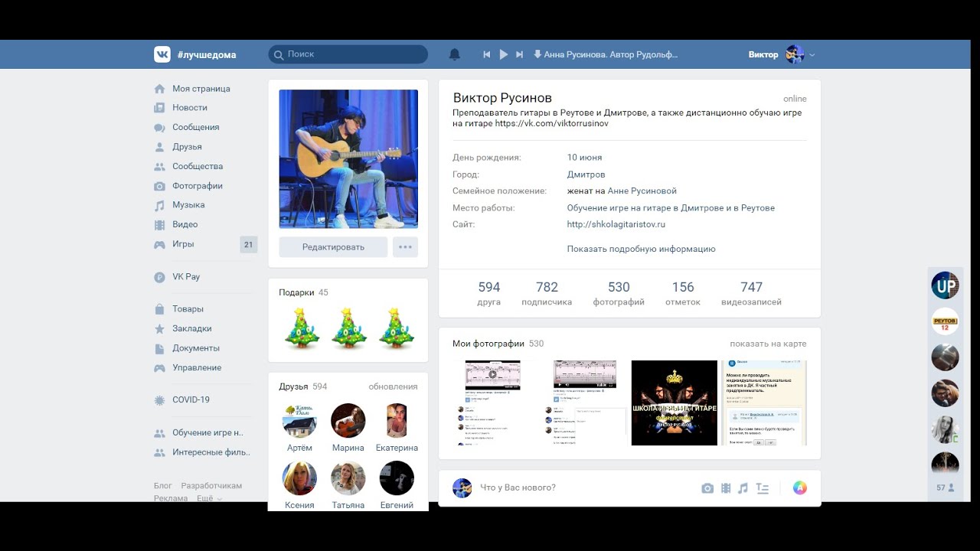Click the Видео film icon
The width and height of the screenshot is (980, 551).
[x=159, y=225]
